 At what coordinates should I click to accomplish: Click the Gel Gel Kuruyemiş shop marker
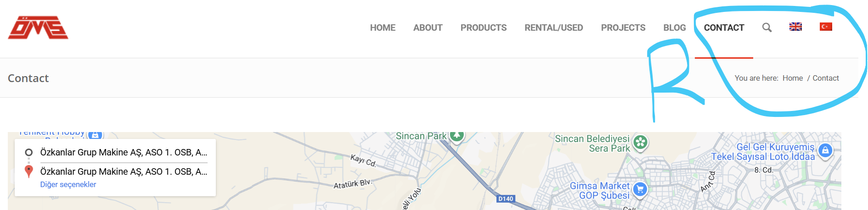(825, 150)
